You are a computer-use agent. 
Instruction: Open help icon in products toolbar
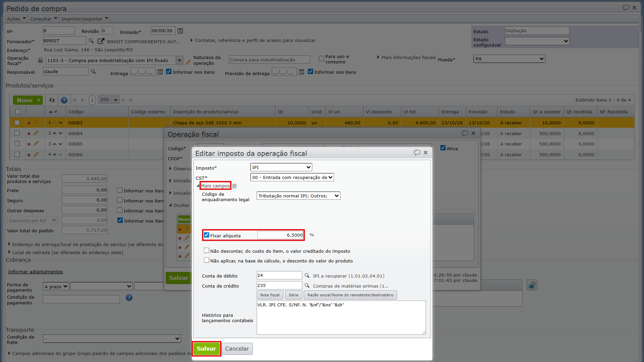coord(64,100)
